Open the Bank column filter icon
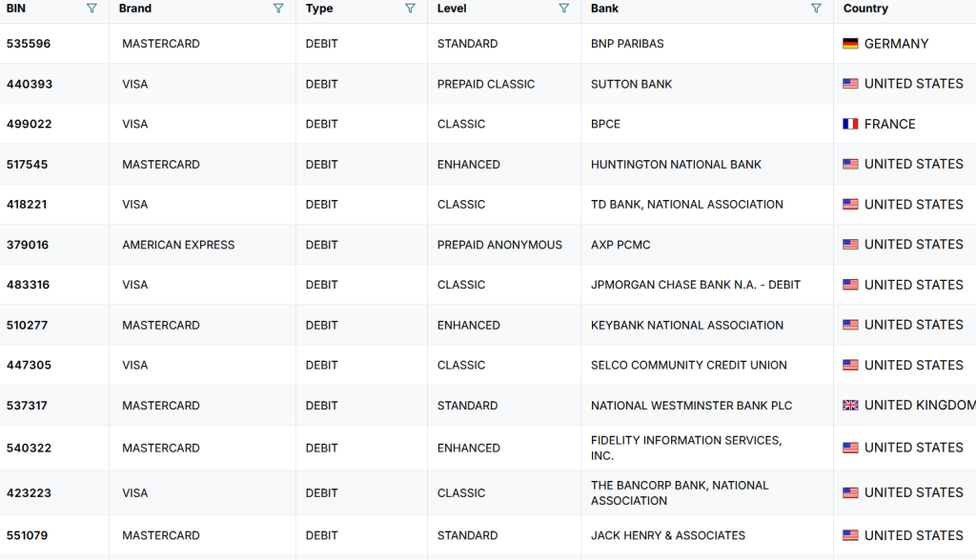 pyautogui.click(x=816, y=8)
